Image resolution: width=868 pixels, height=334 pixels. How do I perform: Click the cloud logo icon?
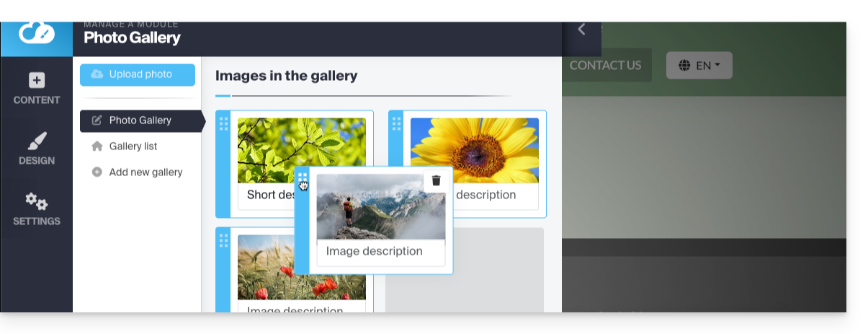[36, 33]
